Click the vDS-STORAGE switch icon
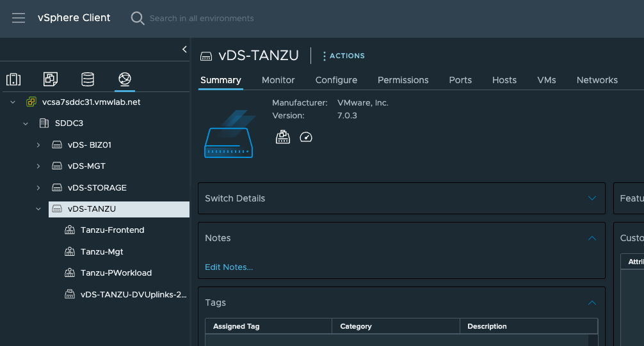This screenshot has width=644, height=346. [57, 187]
